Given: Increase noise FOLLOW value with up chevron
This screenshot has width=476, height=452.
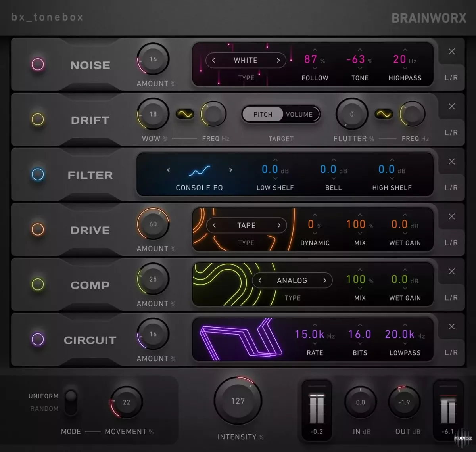Looking at the screenshot, I should tap(315, 50).
